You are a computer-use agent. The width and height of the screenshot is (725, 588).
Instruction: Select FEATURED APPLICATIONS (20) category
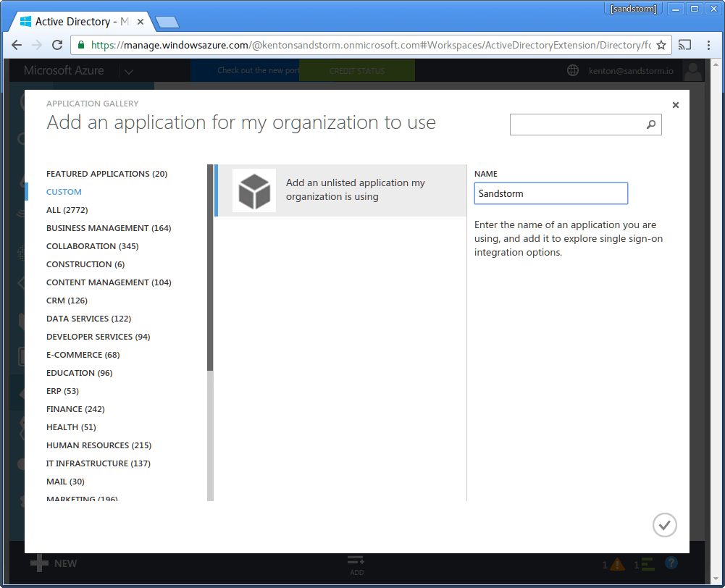point(106,174)
